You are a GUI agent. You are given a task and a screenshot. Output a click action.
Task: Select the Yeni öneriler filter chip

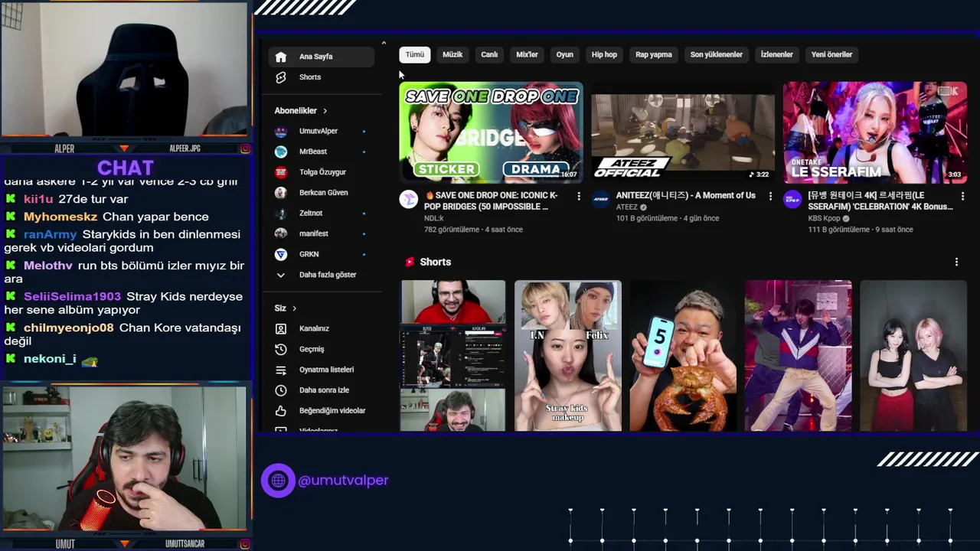[831, 54]
